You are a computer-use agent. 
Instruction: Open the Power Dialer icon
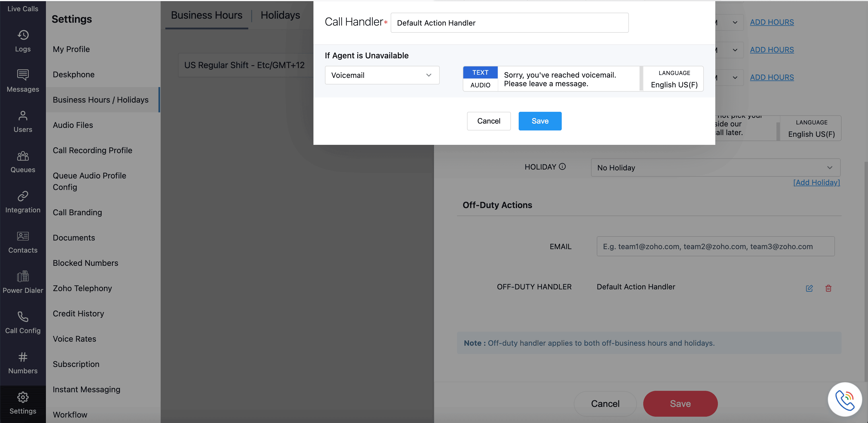(23, 276)
